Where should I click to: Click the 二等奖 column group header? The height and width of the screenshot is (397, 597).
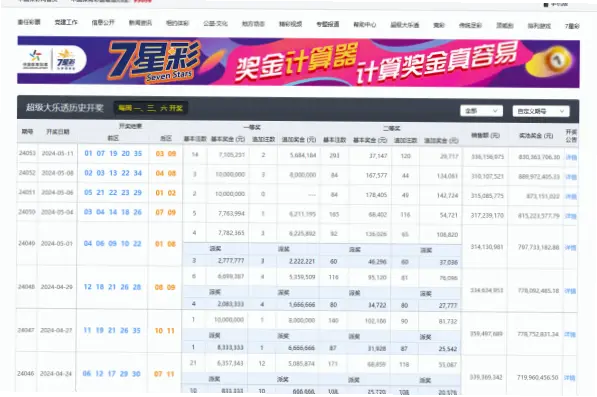tap(391, 128)
